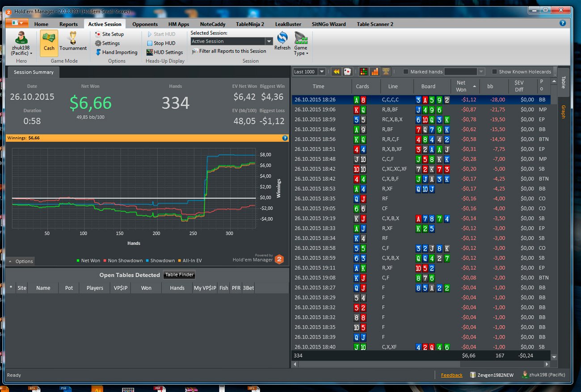Click the orange bar chart icon
Viewport: 581px width, 392px height.
pos(375,71)
